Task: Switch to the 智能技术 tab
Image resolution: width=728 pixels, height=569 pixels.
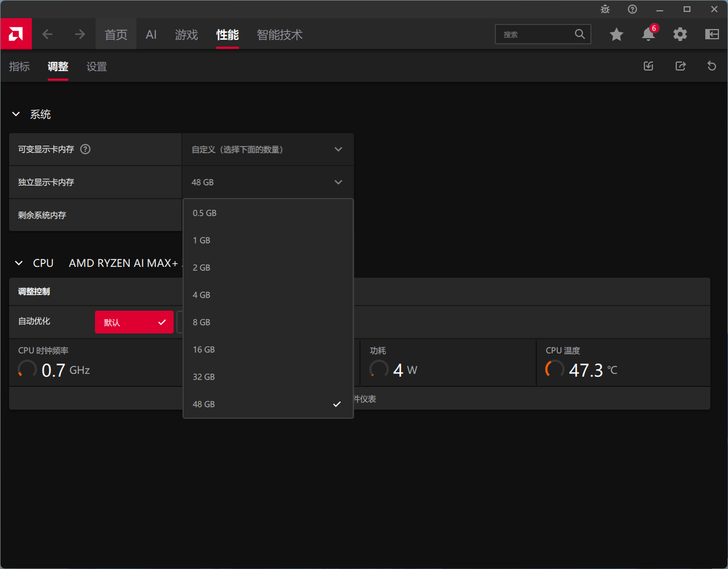Action: tap(280, 35)
